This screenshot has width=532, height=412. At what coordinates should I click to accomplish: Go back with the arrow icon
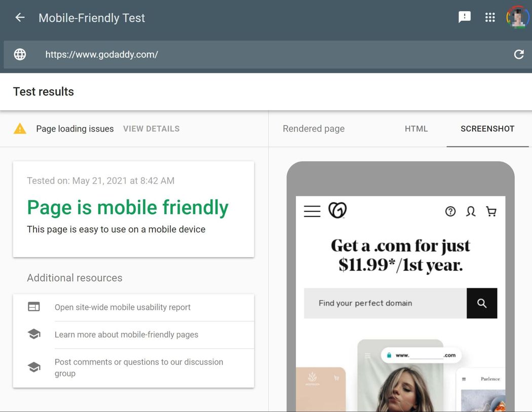click(x=20, y=17)
